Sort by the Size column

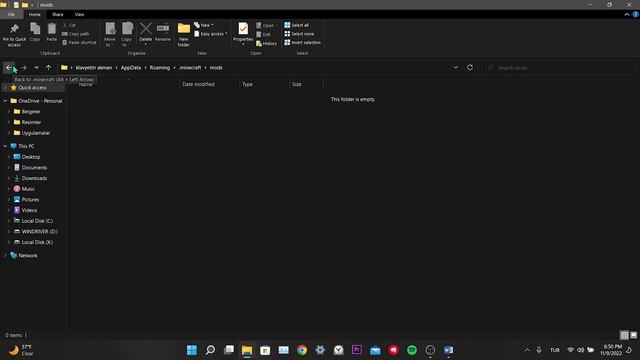pos(297,84)
